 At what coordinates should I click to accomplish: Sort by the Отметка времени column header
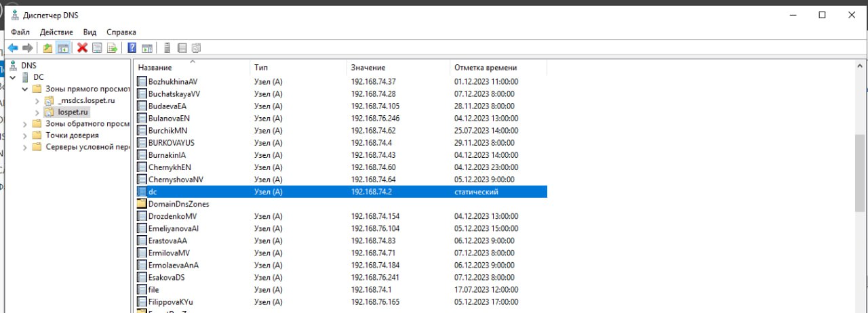(498, 68)
